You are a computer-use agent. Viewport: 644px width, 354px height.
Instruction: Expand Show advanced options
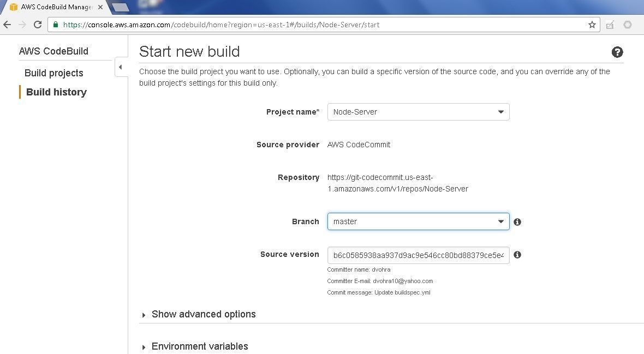pos(199,314)
